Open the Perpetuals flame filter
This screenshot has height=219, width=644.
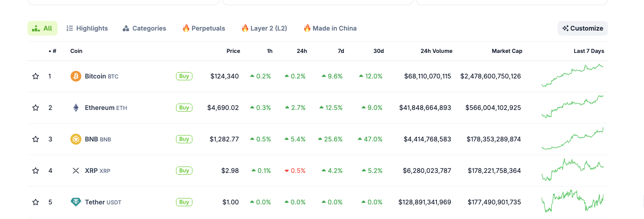tap(204, 28)
